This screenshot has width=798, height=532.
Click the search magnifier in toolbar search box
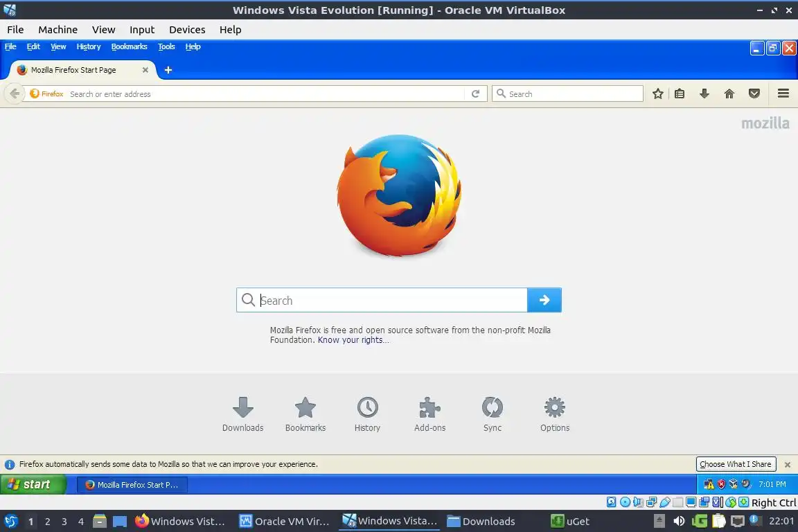[x=502, y=93]
